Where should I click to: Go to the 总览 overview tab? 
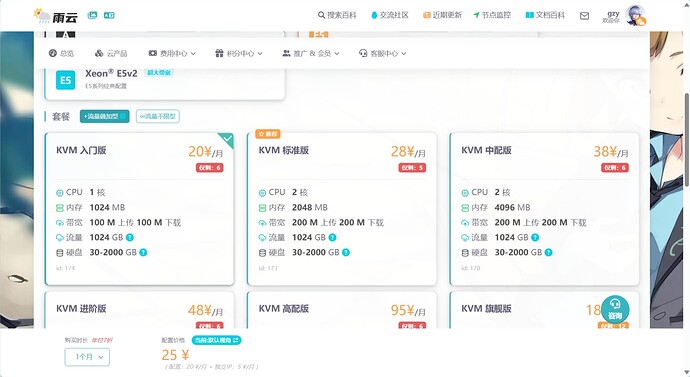point(61,53)
